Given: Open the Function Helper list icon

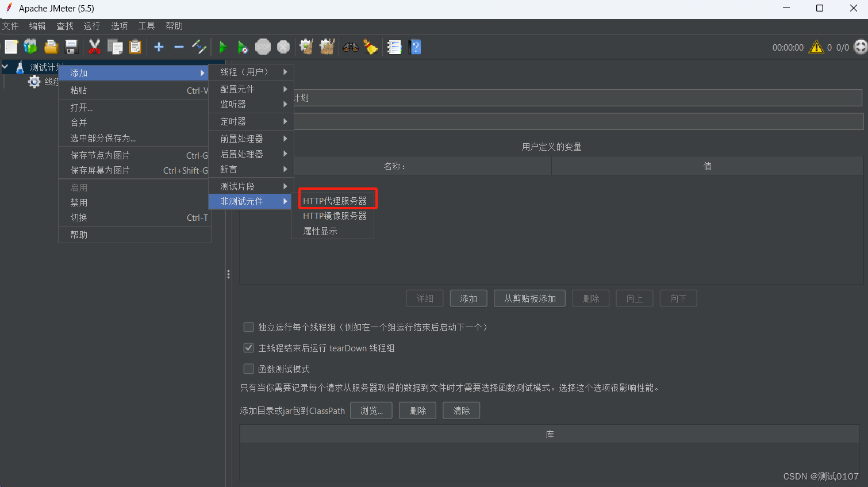Looking at the screenshot, I should tap(394, 47).
